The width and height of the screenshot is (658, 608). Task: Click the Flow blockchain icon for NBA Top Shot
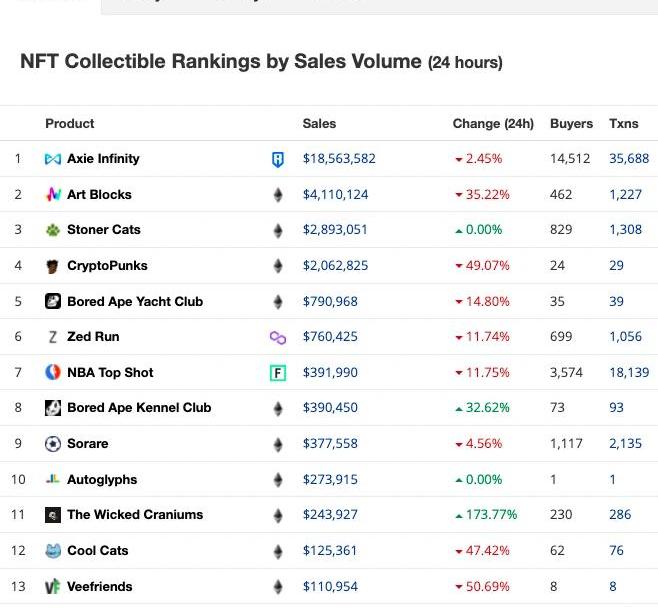(278, 373)
